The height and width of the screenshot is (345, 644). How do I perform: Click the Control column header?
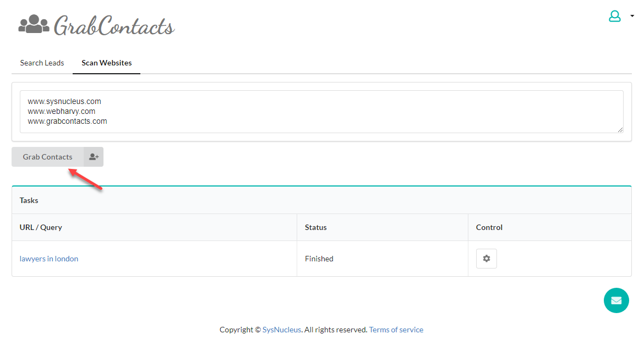(x=489, y=227)
